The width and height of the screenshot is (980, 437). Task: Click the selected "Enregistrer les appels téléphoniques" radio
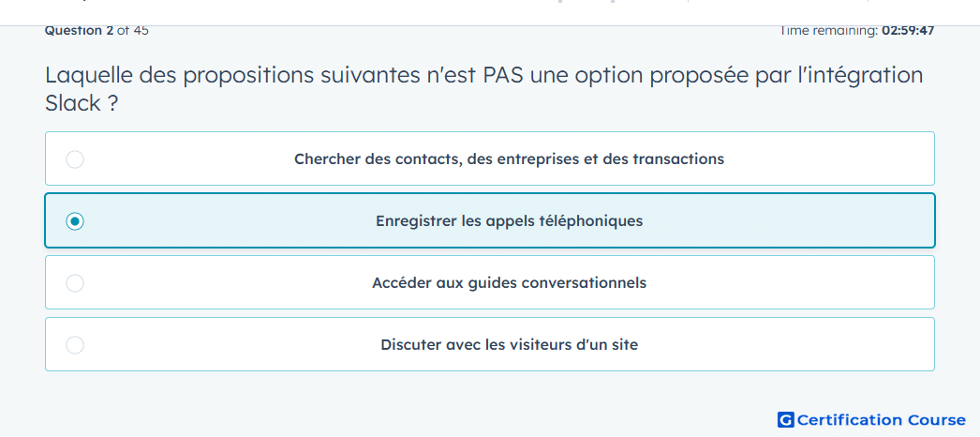[75, 221]
